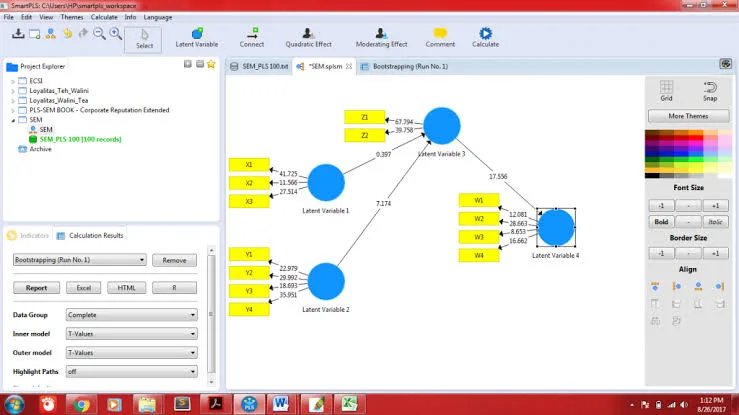Open the Inner model dropdown

(131, 334)
